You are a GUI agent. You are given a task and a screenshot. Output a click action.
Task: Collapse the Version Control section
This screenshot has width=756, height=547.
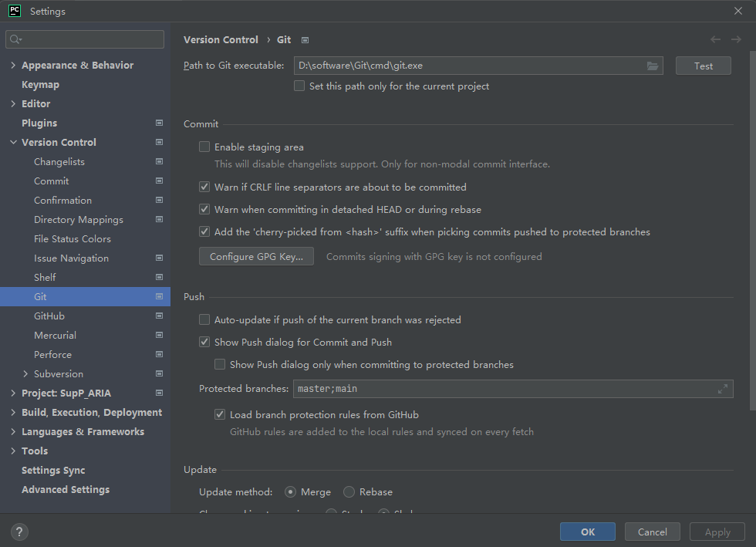point(13,142)
